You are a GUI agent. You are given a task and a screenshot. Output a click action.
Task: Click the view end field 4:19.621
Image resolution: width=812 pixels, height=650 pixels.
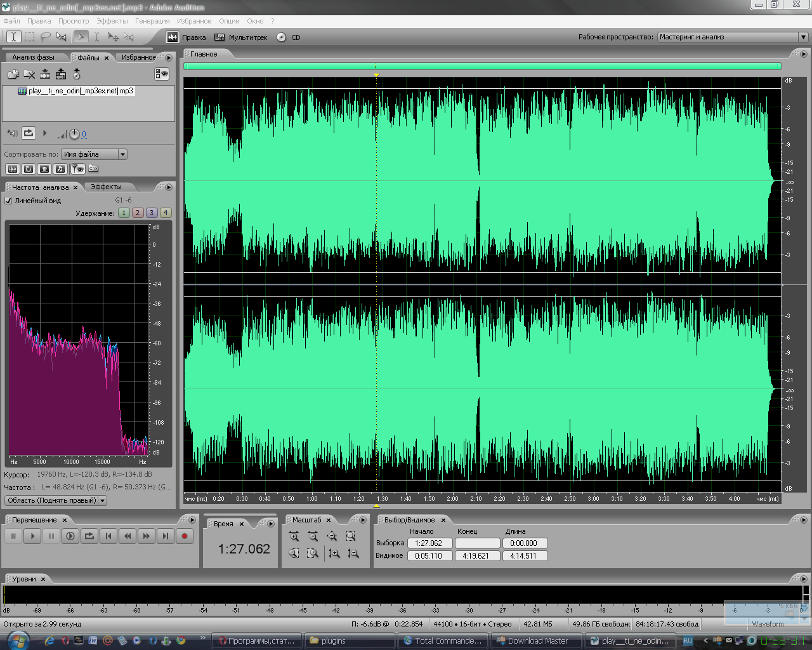(477, 556)
